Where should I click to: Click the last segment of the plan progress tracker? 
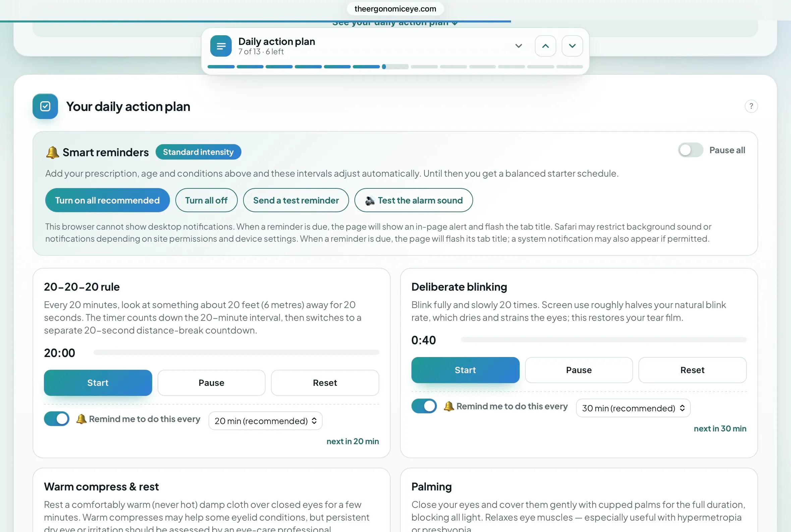tap(569, 67)
